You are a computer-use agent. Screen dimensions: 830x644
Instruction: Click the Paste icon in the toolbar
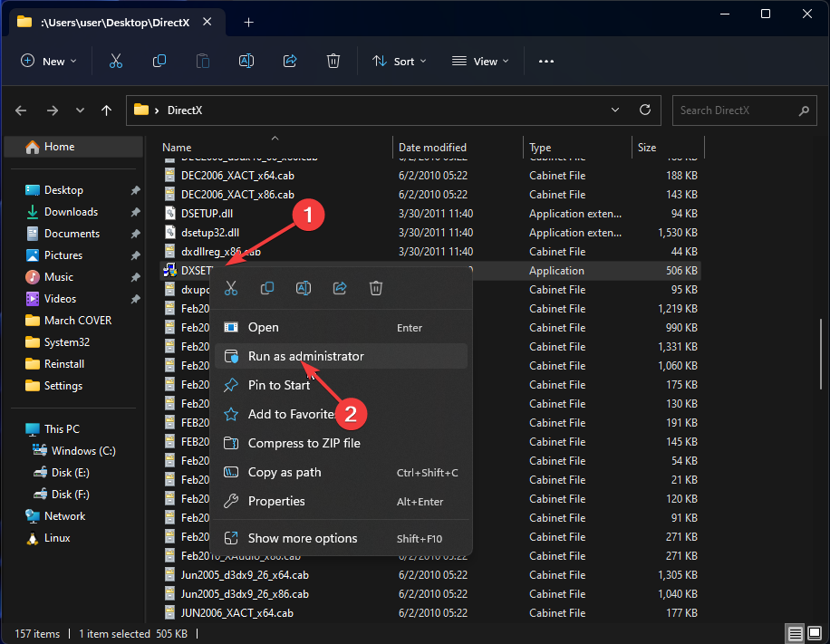click(203, 62)
